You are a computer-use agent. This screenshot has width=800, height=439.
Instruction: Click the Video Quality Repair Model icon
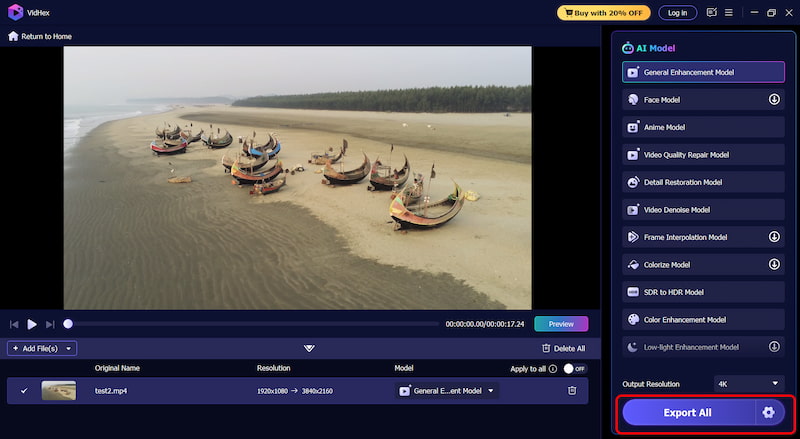point(633,155)
